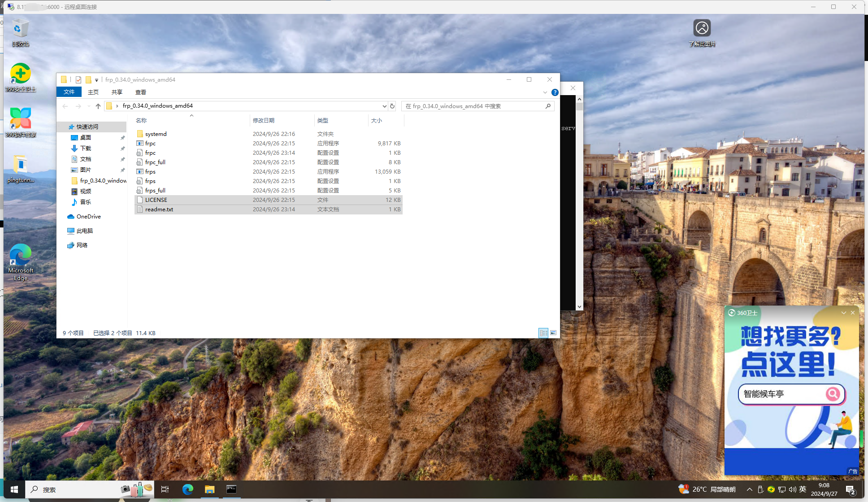Click frp_0.34.0_windows_amd64 in the address bar

click(158, 106)
